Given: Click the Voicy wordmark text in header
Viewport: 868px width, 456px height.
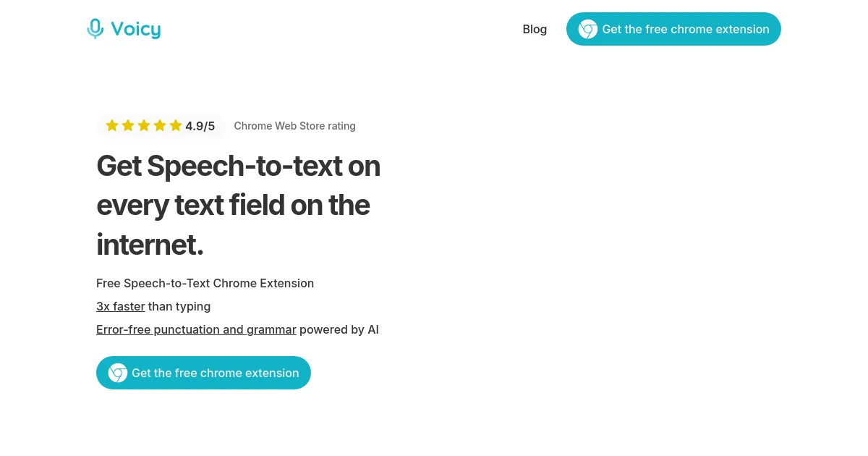Looking at the screenshot, I should (x=136, y=29).
